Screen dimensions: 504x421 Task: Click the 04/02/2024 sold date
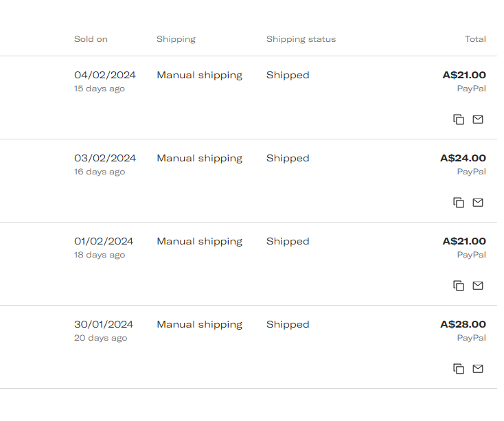point(105,75)
